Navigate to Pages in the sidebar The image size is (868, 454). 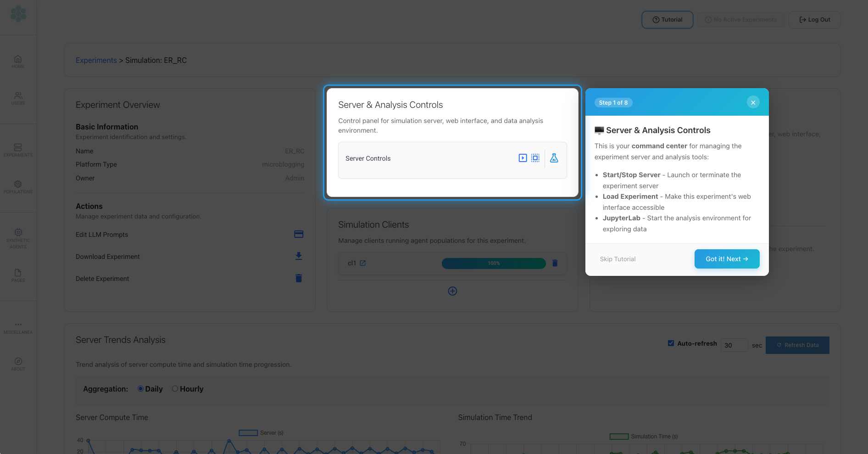18,275
